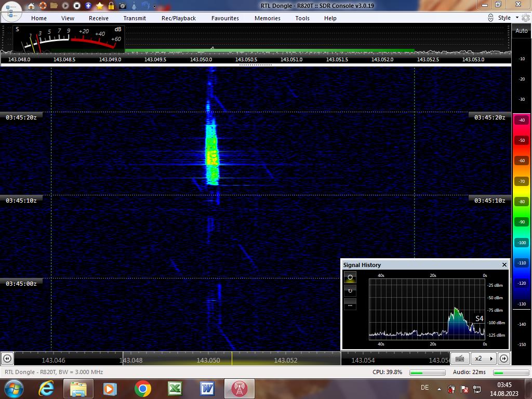Click the Signal History graph

tap(427, 309)
